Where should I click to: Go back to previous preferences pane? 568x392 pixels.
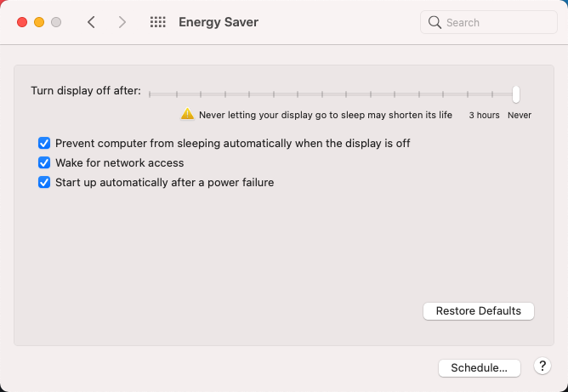[91, 22]
